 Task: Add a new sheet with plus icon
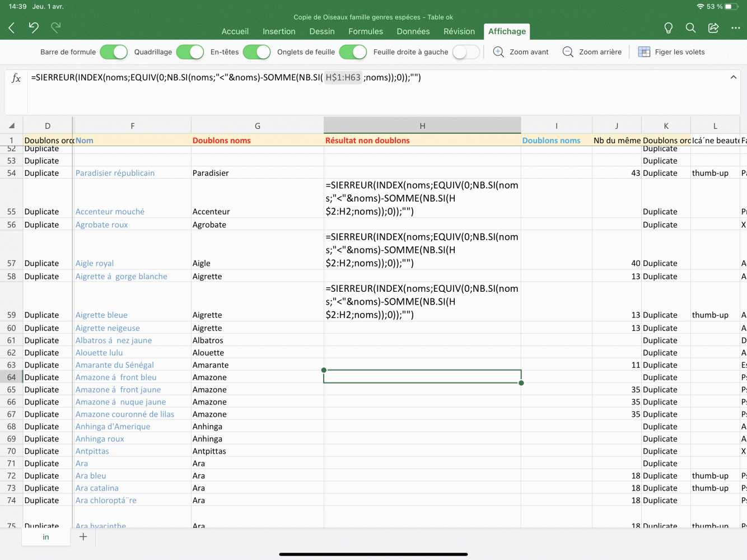83,536
